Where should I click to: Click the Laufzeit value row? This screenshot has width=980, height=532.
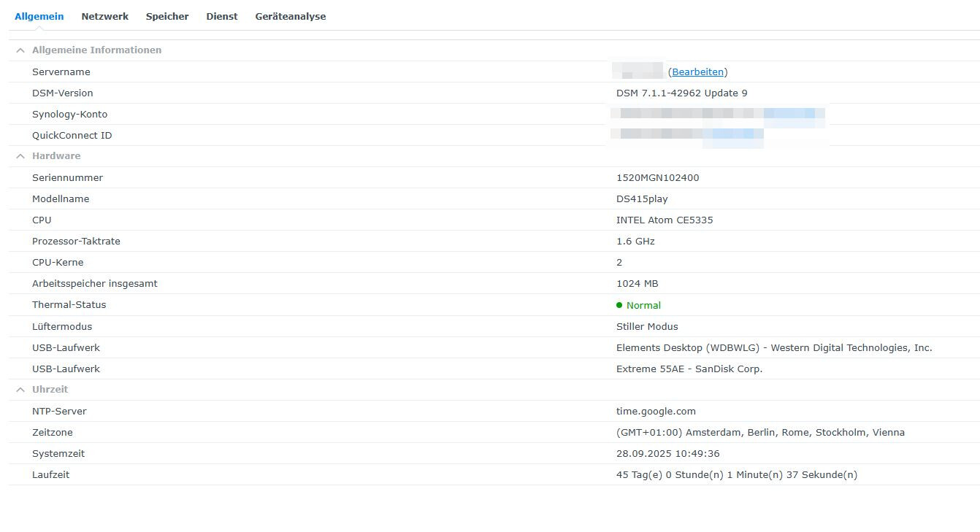point(736,474)
